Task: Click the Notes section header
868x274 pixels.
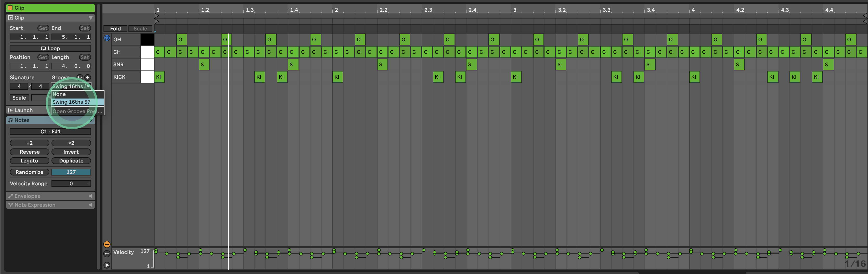Action: (x=50, y=120)
